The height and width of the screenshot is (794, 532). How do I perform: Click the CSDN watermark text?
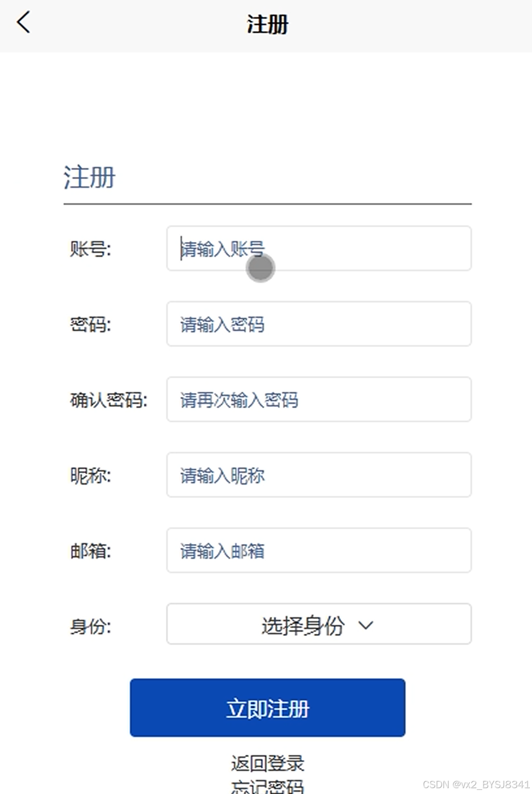[x=476, y=784]
